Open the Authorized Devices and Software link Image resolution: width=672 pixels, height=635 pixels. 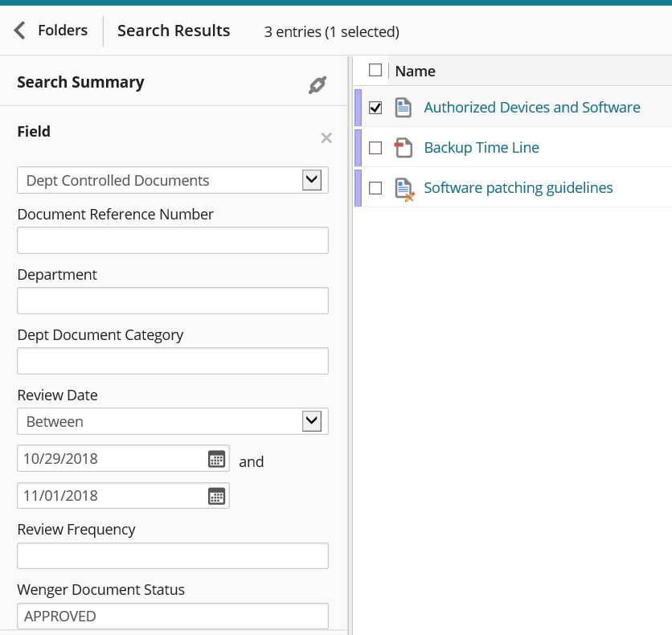click(x=531, y=108)
